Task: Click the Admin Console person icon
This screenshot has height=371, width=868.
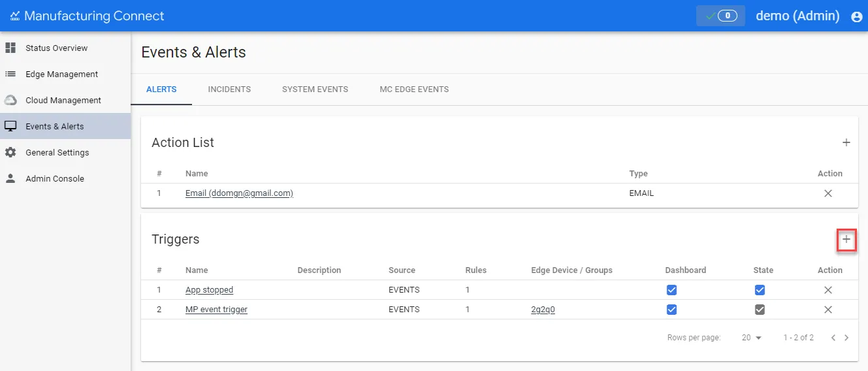Action: 10,178
